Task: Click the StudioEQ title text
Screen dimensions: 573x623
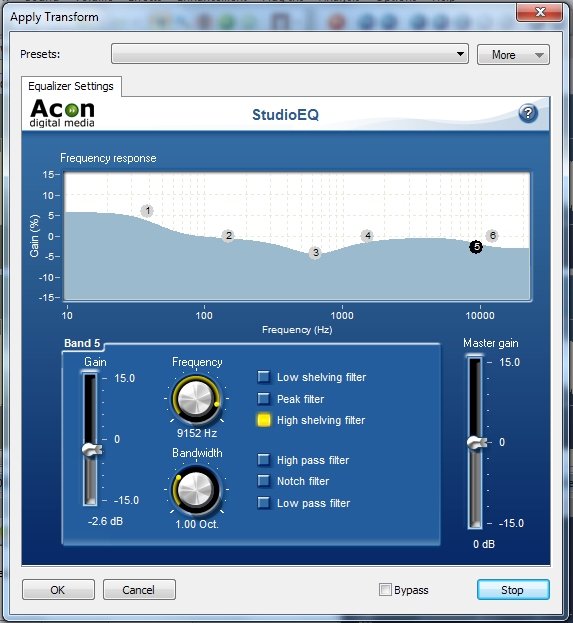Action: (x=285, y=115)
